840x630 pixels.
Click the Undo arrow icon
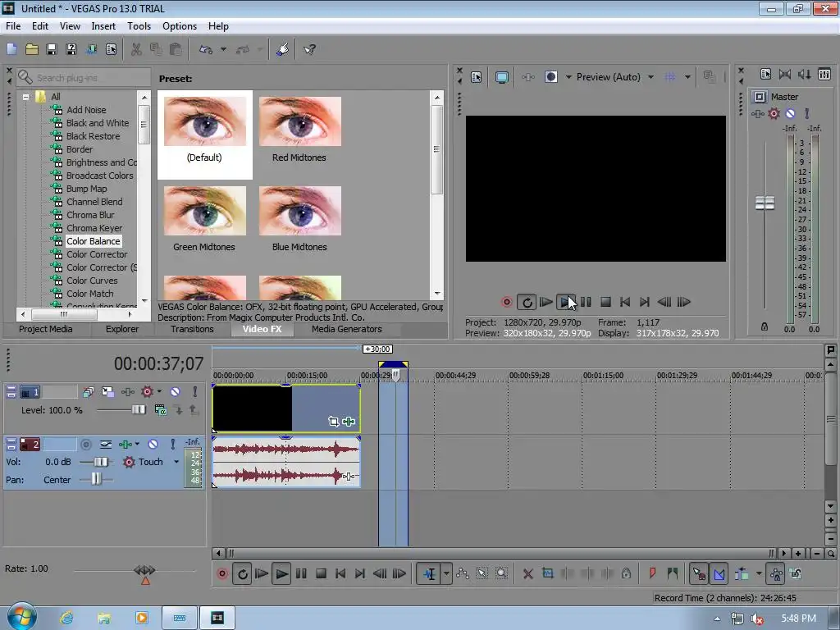[206, 49]
